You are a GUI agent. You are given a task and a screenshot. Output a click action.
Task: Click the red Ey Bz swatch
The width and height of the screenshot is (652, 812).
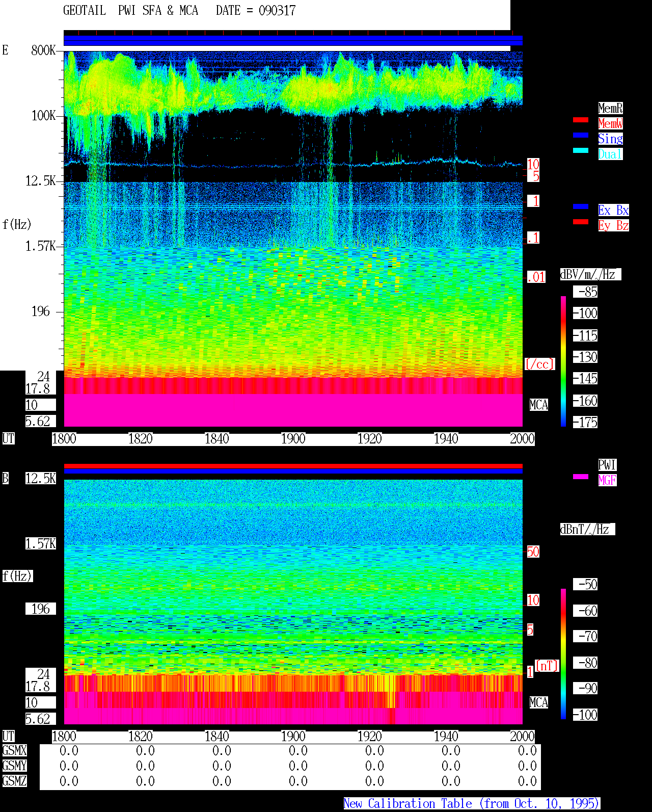pos(581,222)
